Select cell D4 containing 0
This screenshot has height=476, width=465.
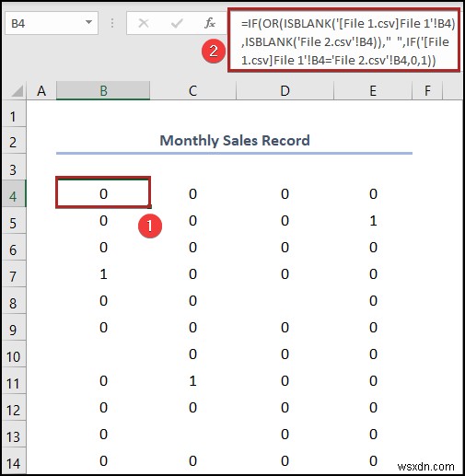[x=285, y=193]
